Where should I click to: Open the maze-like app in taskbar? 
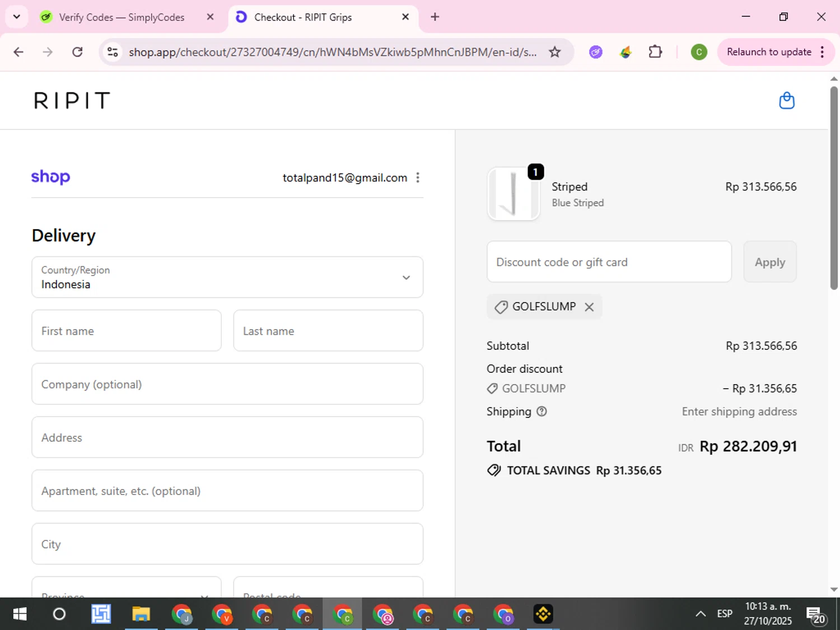click(x=101, y=614)
